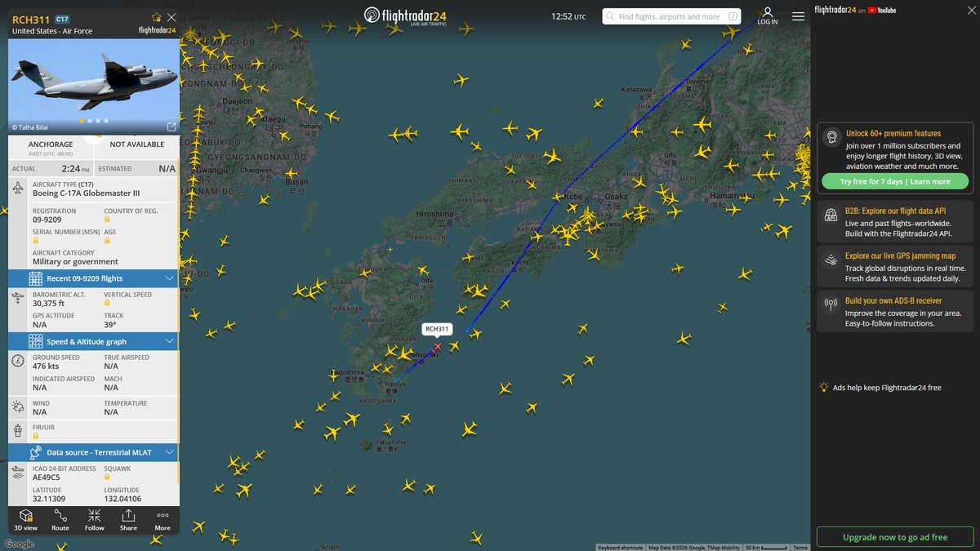Click the lock under Country of Reg.
The width and height of the screenshot is (980, 551).
click(107, 220)
